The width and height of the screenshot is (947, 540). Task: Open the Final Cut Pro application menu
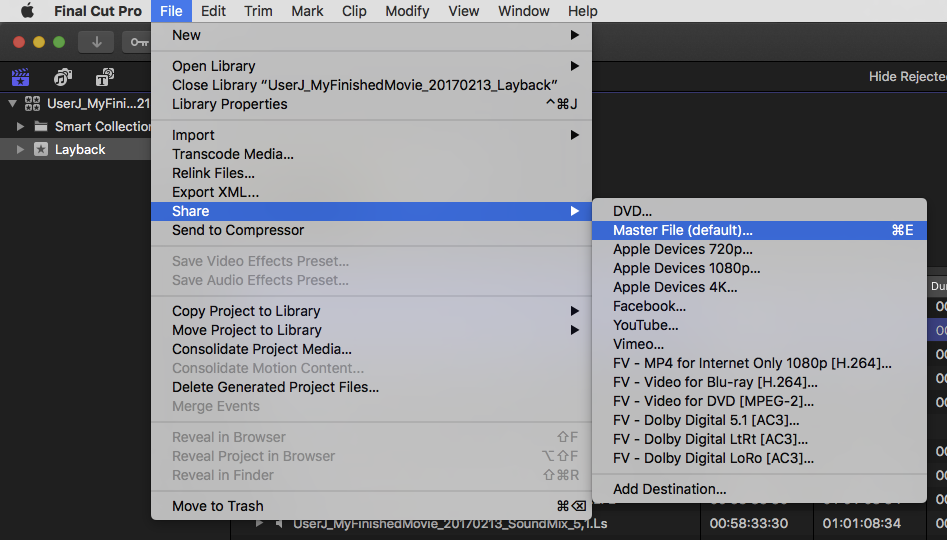tap(98, 11)
